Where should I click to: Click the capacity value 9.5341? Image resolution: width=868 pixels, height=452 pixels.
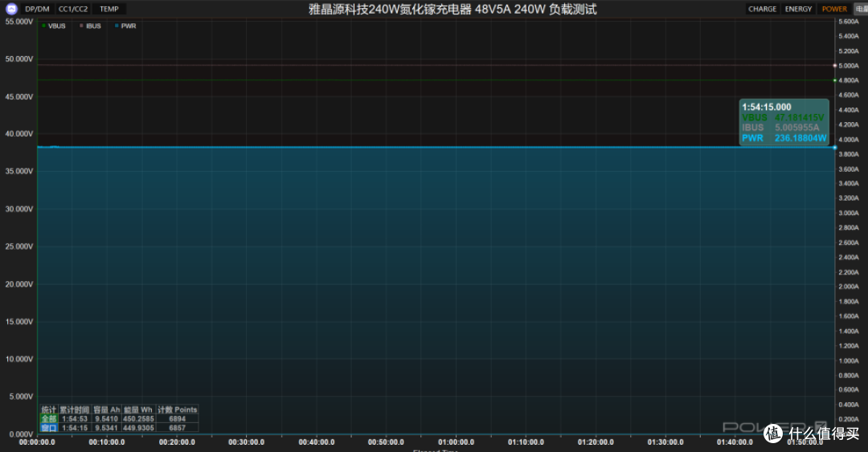click(x=106, y=428)
